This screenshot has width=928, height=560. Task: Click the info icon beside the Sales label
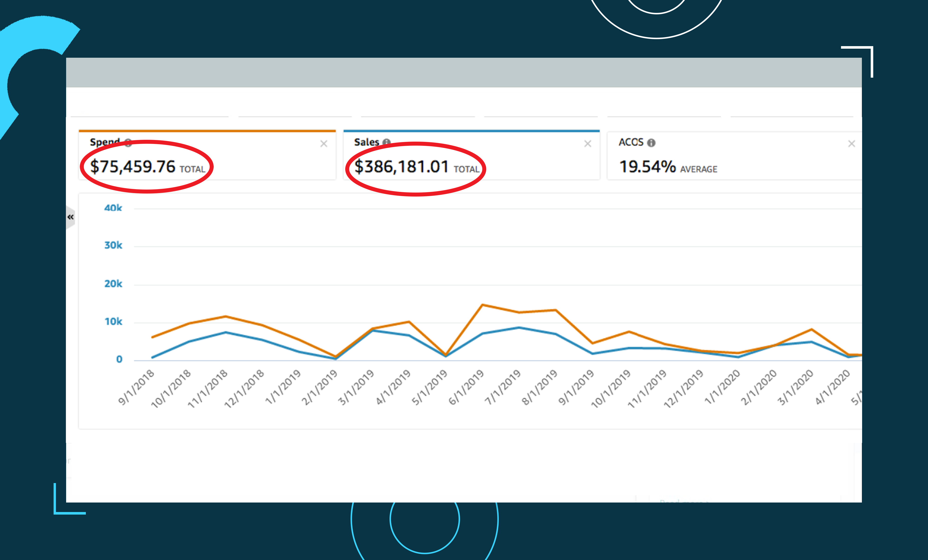[387, 142]
